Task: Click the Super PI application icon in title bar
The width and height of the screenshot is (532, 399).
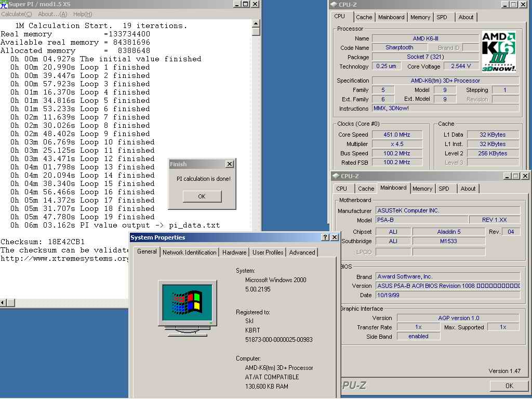Action: click(4, 4)
